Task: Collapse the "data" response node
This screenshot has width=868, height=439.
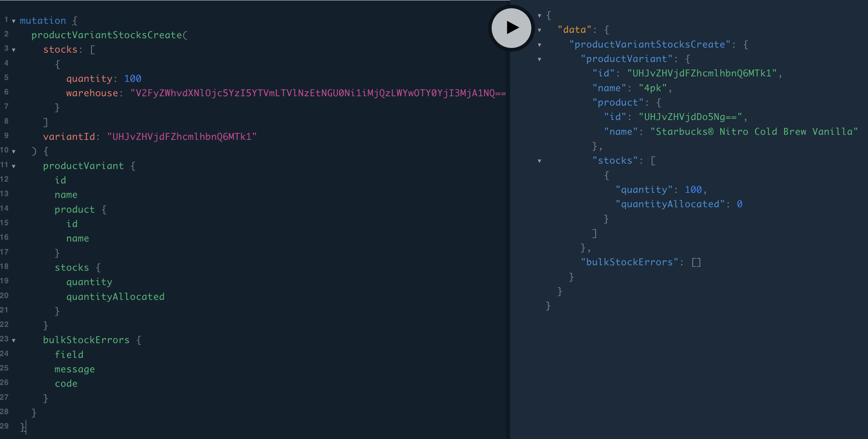Action: [x=539, y=30]
